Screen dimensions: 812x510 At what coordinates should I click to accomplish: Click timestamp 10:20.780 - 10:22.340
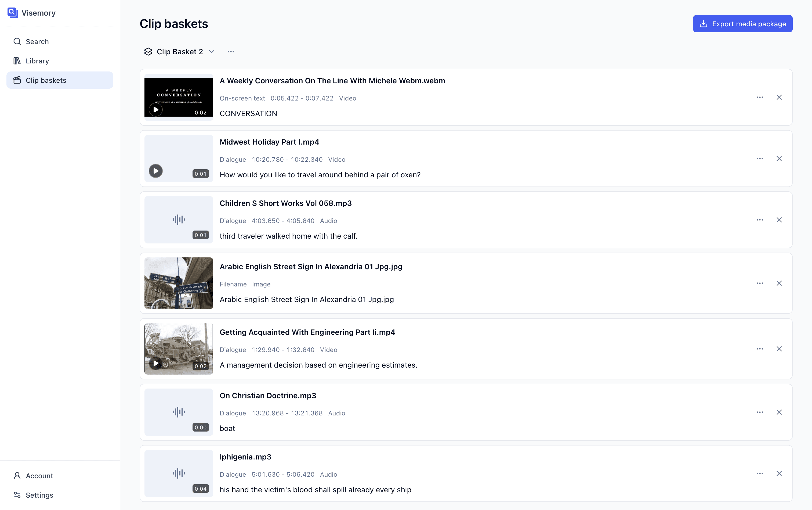[287, 160]
